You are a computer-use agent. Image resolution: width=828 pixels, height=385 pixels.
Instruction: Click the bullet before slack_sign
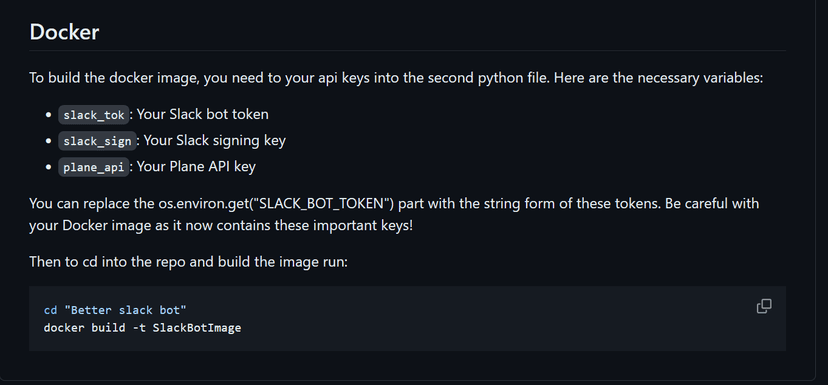[x=49, y=141]
